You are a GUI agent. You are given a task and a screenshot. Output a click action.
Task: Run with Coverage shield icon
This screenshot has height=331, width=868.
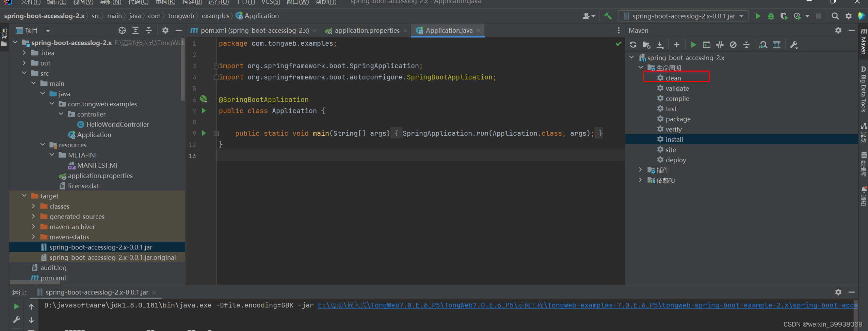(784, 16)
